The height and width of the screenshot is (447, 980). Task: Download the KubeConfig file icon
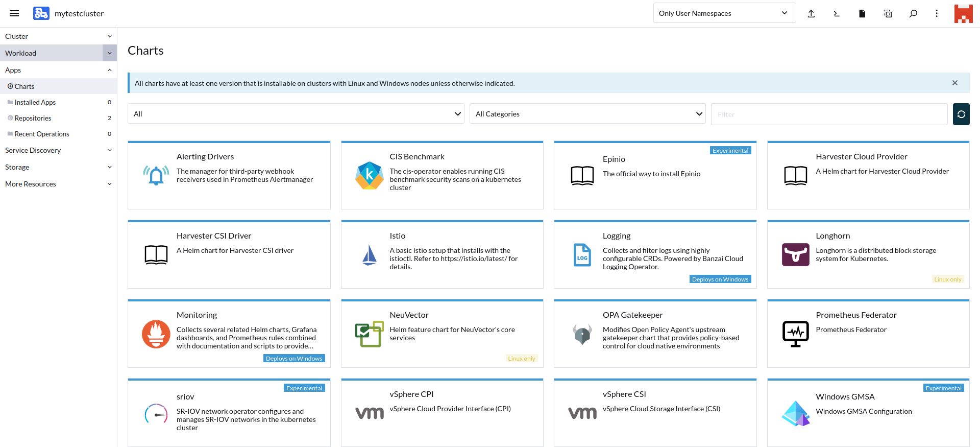pyautogui.click(x=862, y=14)
